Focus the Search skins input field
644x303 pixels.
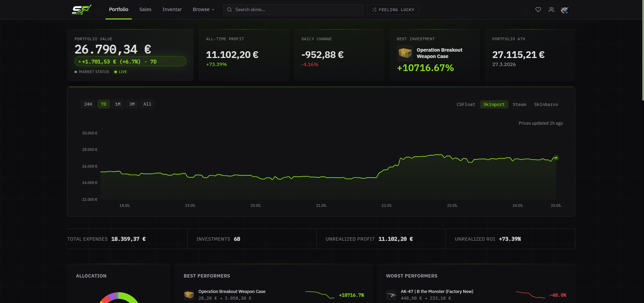point(293,10)
